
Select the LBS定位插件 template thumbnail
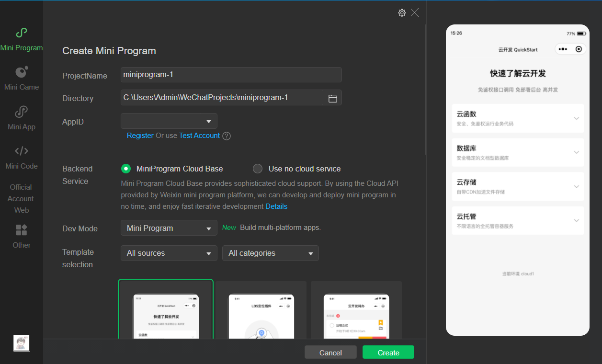click(x=261, y=310)
